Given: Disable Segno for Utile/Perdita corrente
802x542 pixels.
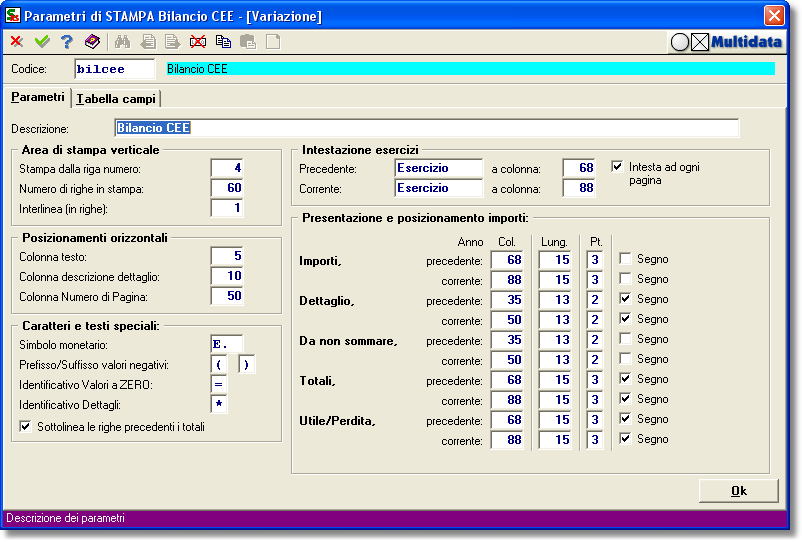Looking at the screenshot, I should coord(625,438).
